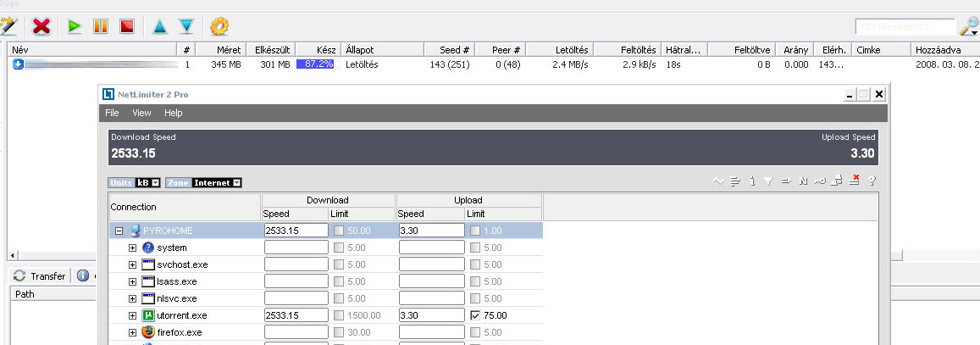980x345 pixels.
Task: Open the View menu in NetLimiter
Action: pyautogui.click(x=141, y=113)
